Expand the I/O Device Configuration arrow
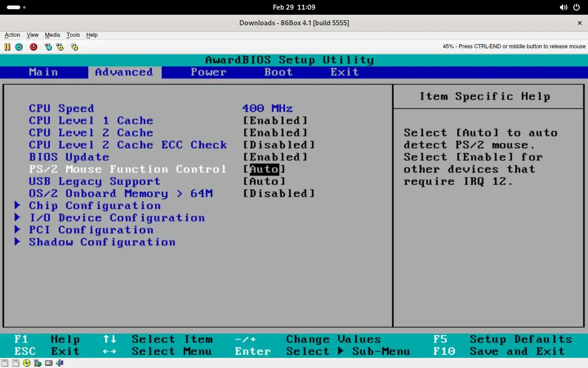588x368 pixels. tap(17, 217)
